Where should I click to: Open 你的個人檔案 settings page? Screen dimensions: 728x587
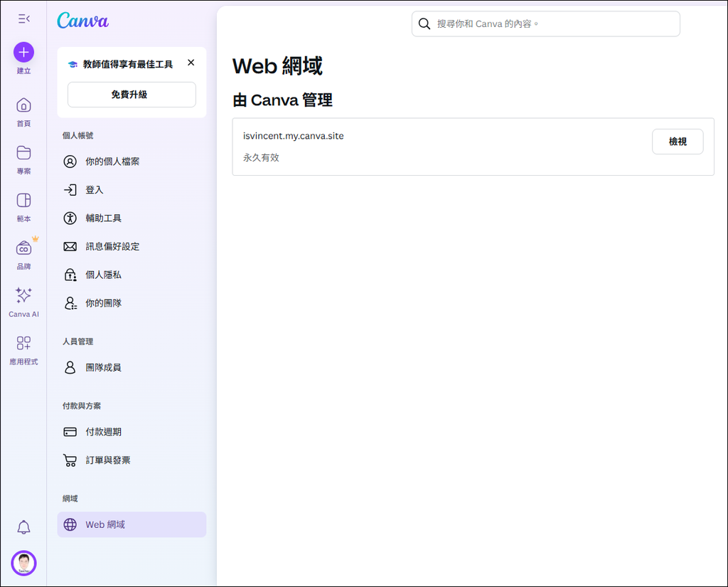pos(132,162)
